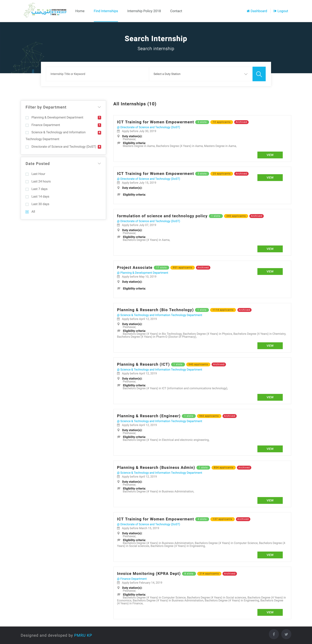
Task: View the Invoice Monitoring (KPRA Dept) internship
Action: pyautogui.click(x=270, y=612)
